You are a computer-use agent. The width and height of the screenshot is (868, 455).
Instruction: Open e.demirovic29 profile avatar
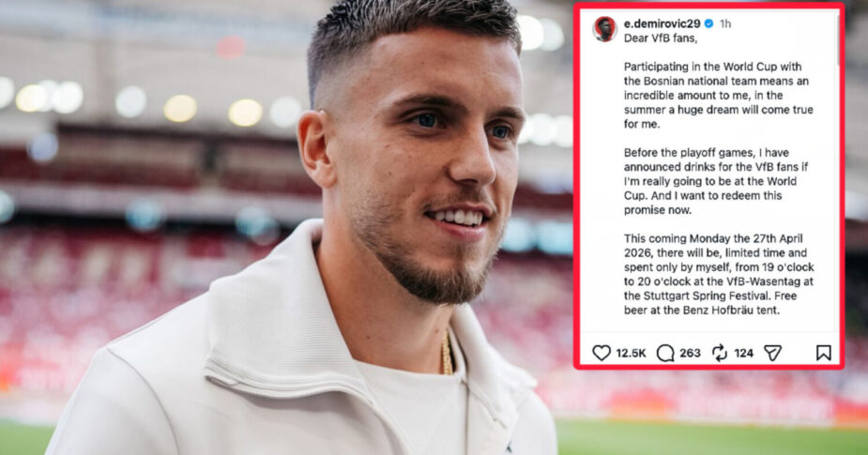click(604, 29)
